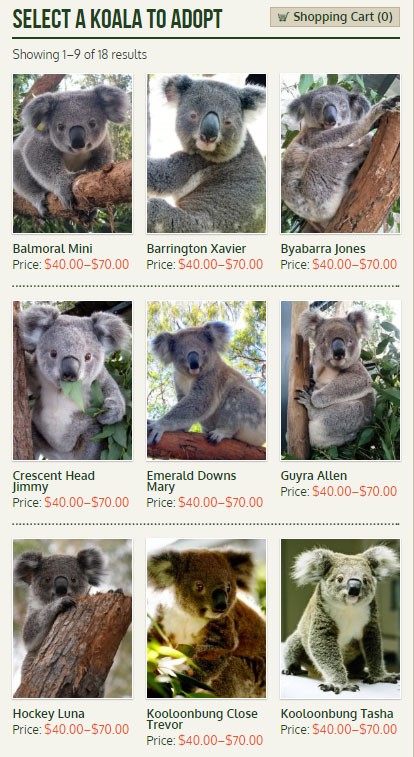Viewport: 414px width, 757px height.
Task: Click Emerald Downs Mary name link
Action: [x=192, y=481]
